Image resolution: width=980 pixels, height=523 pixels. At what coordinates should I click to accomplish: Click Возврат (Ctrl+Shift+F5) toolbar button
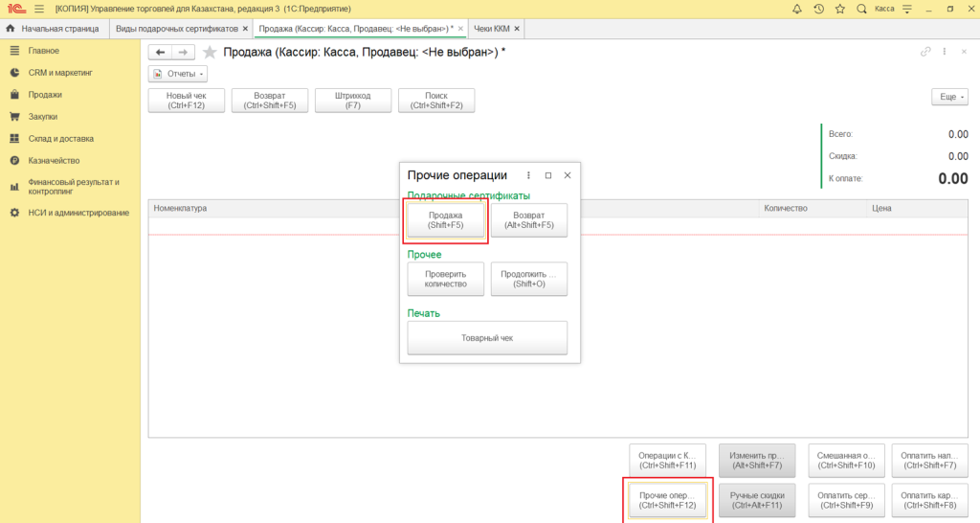(x=270, y=101)
